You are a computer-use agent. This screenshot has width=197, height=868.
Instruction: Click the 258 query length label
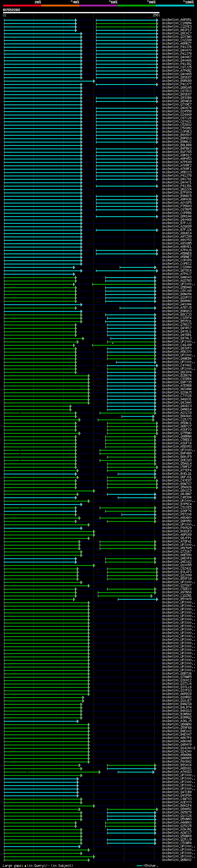click(155, 15)
